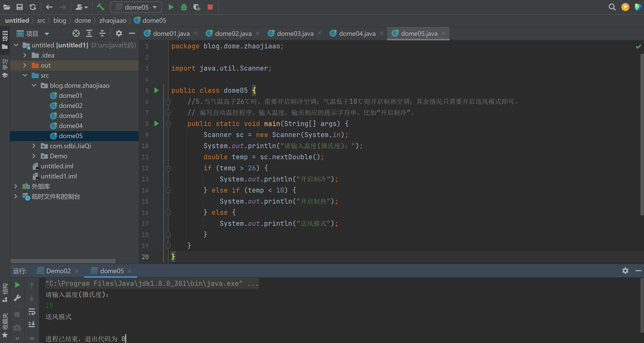
Task: Toggle soft-wrap in the run console
Action: (x=32, y=312)
